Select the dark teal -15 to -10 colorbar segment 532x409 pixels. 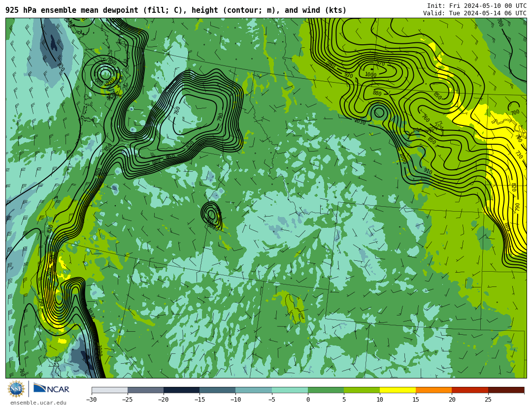pyautogui.click(x=218, y=390)
